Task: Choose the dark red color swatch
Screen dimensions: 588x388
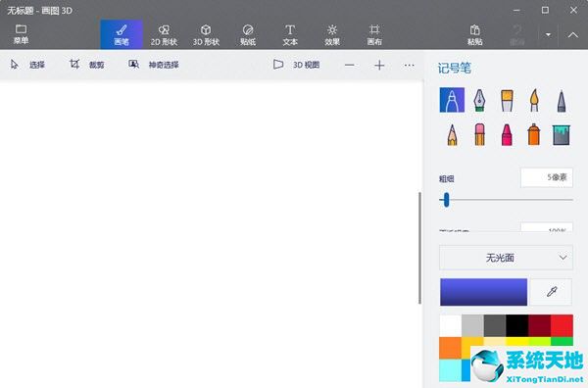Action: (539, 325)
